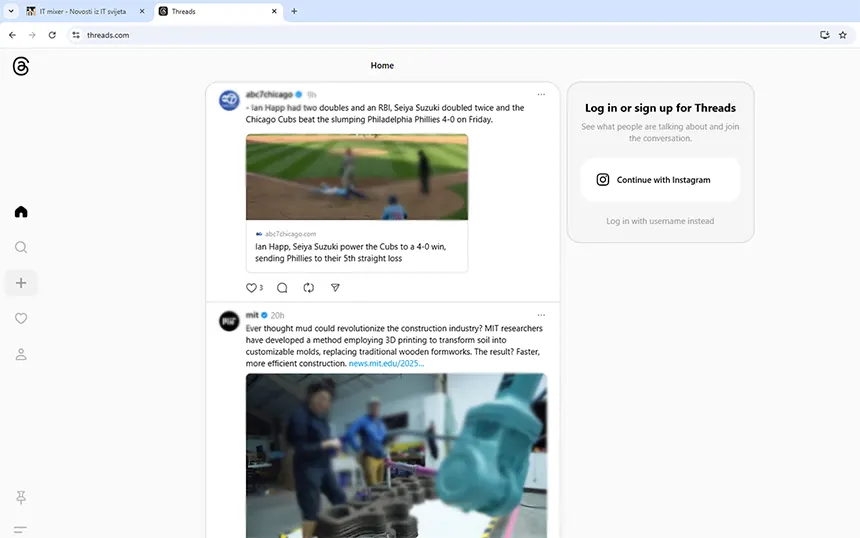Click the 20h timestamp on mit post
The width and height of the screenshot is (860, 538).
(x=278, y=315)
